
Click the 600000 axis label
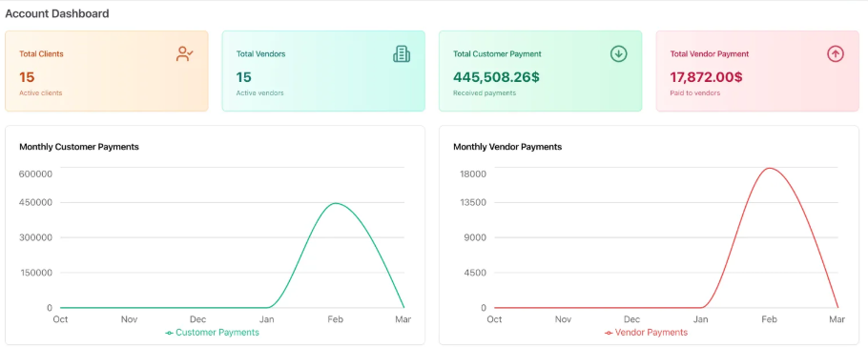coord(35,173)
